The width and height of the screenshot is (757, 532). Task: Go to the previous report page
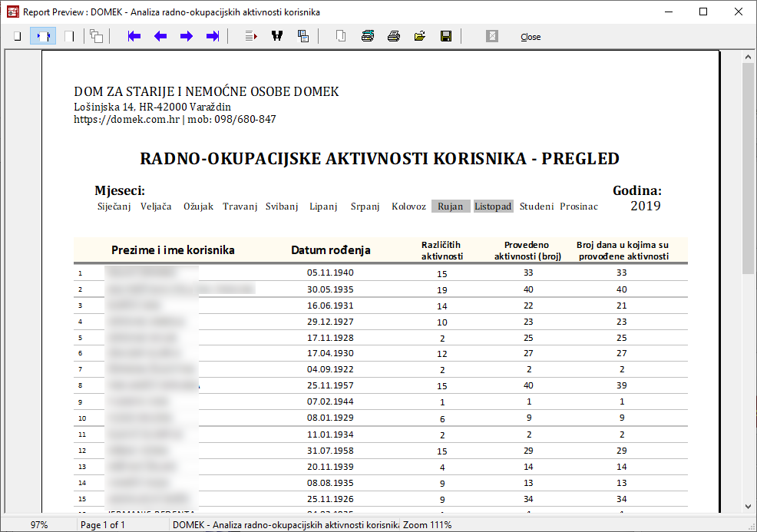pos(160,36)
